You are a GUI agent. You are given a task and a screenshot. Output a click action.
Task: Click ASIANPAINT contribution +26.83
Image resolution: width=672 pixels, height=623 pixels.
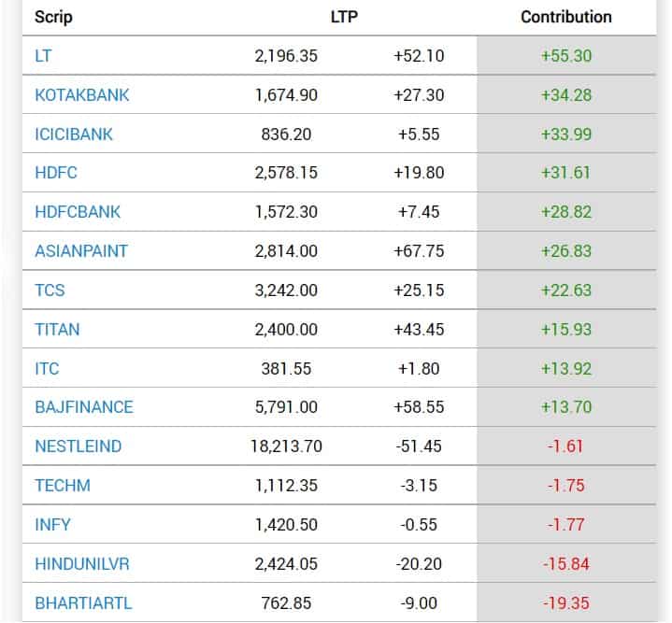coord(566,251)
